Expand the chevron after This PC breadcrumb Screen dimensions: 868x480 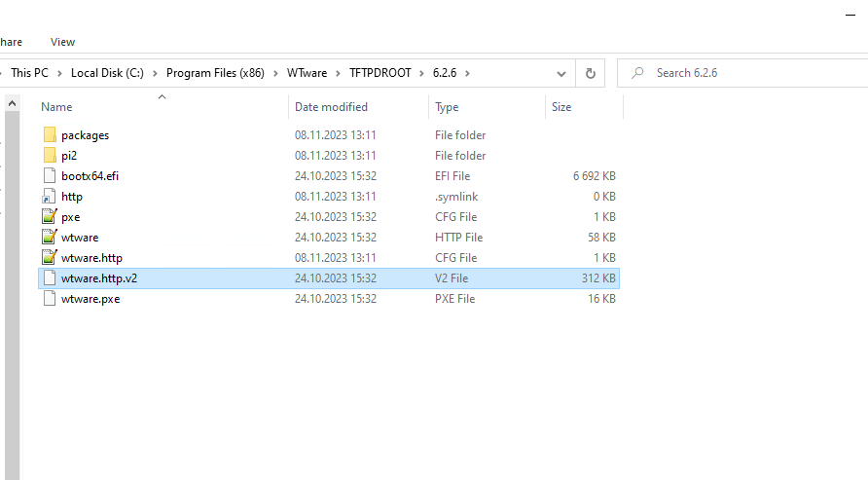pos(60,73)
